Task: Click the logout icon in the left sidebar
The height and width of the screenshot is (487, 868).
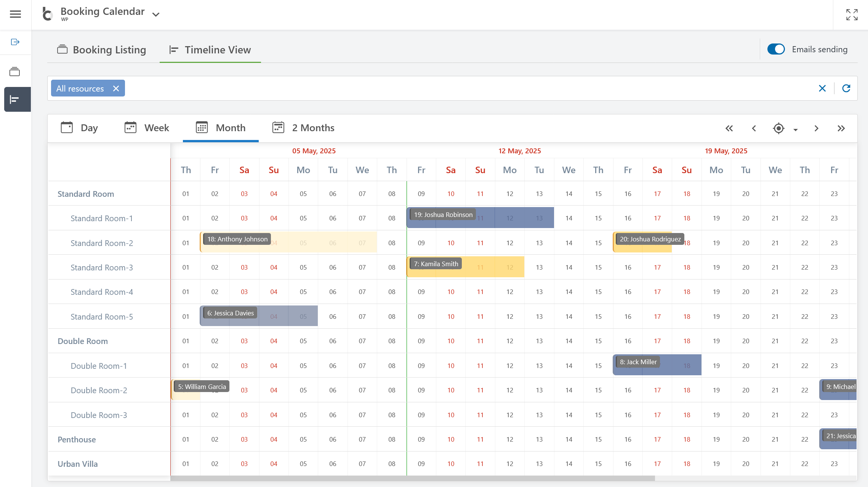Action: 15,42
